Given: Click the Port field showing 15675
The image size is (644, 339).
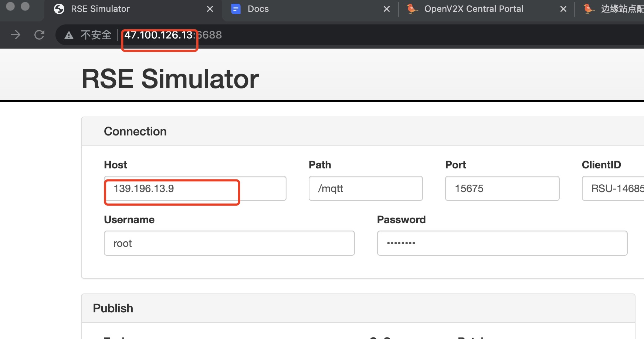Looking at the screenshot, I should 502,188.
